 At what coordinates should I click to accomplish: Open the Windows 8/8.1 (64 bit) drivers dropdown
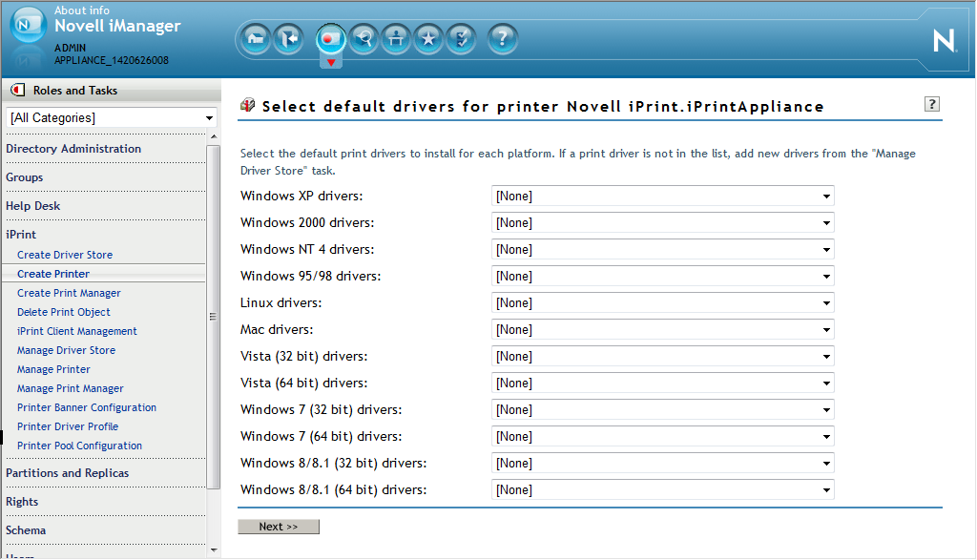(662, 490)
